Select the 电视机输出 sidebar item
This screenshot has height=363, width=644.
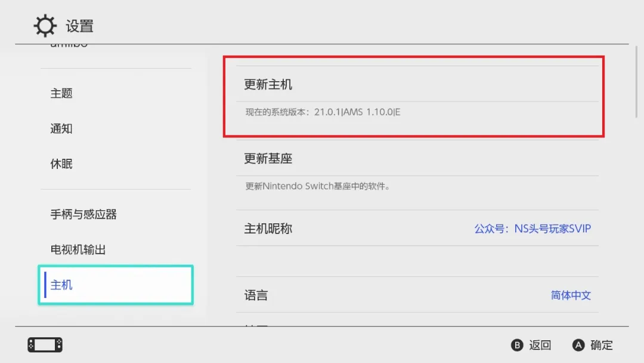[x=78, y=250]
